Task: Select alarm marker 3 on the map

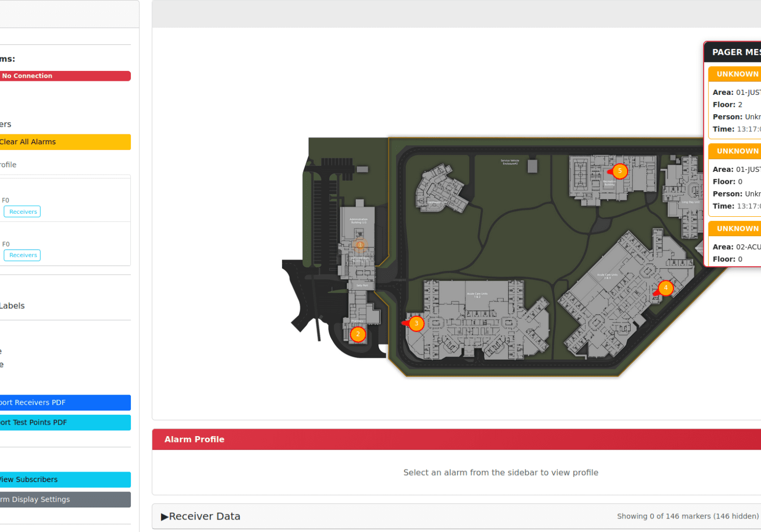Action: pos(416,324)
